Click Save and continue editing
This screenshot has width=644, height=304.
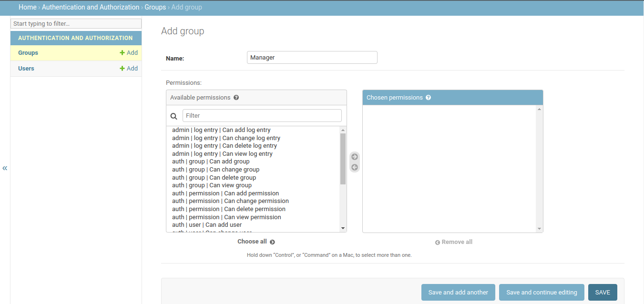542,293
